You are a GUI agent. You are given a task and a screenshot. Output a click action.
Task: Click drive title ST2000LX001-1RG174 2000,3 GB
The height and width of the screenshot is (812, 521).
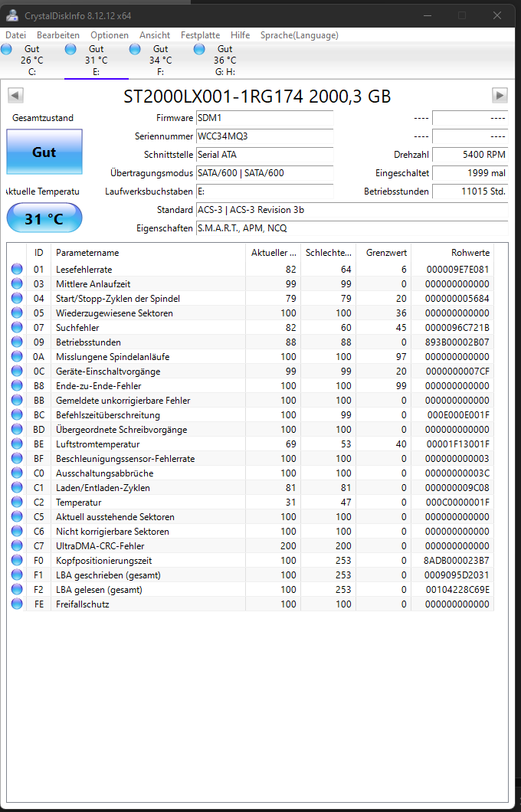point(257,97)
